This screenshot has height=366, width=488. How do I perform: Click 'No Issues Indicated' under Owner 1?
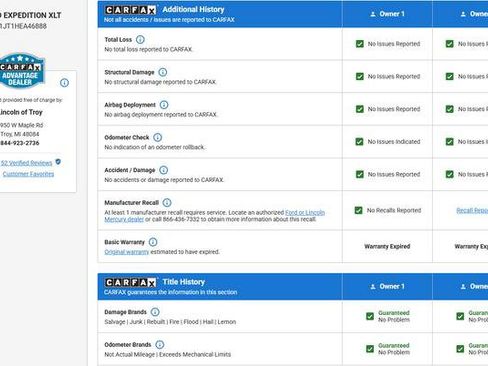pos(394,142)
